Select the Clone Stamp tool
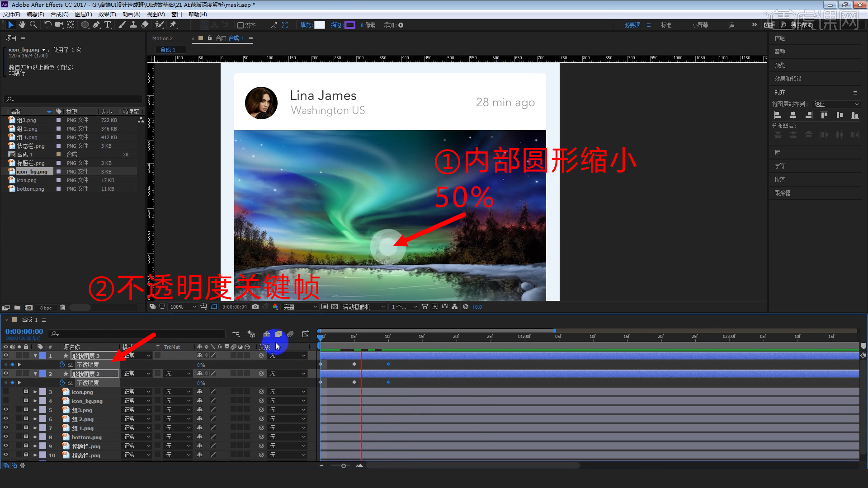The width and height of the screenshot is (868, 488). 133,25
